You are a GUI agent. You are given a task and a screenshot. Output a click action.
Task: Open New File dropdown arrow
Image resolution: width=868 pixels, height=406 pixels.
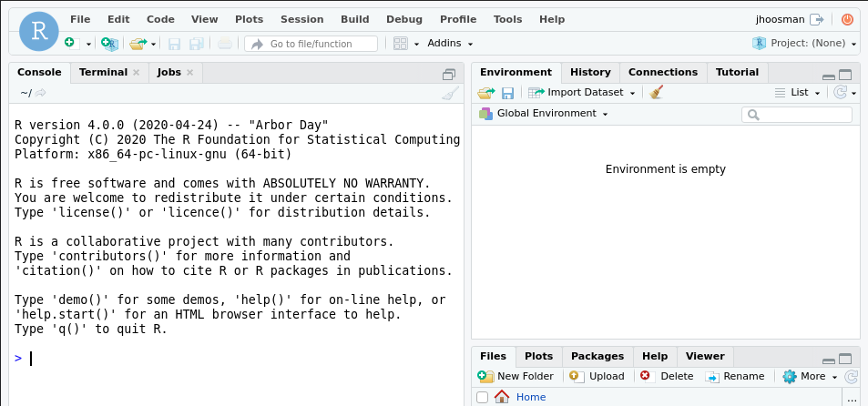pos(88,44)
